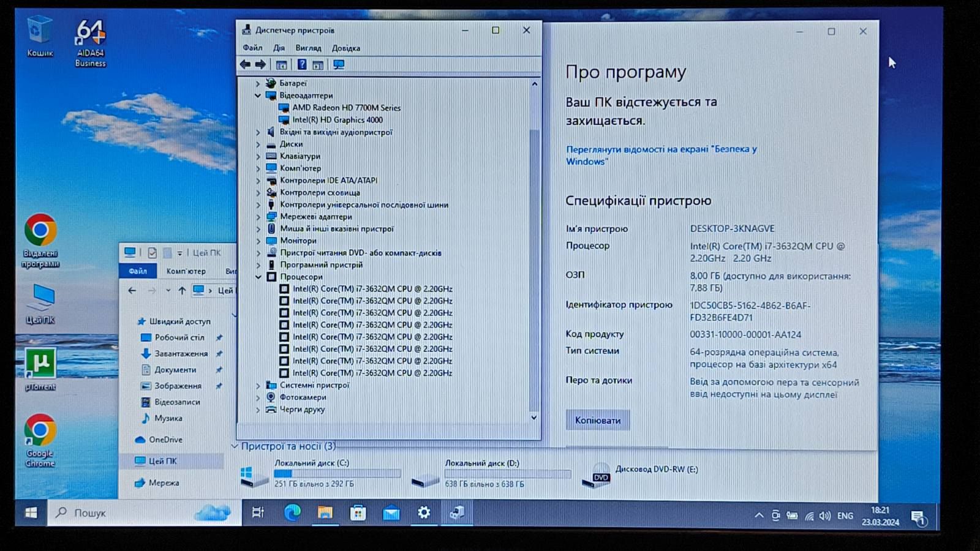Viewport: 980px width, 551px height.
Task: Open the notification center icon
Action: 919,518
